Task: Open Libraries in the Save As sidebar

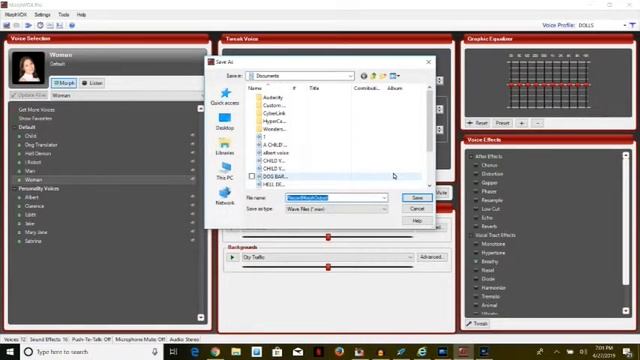Action: click(225, 147)
